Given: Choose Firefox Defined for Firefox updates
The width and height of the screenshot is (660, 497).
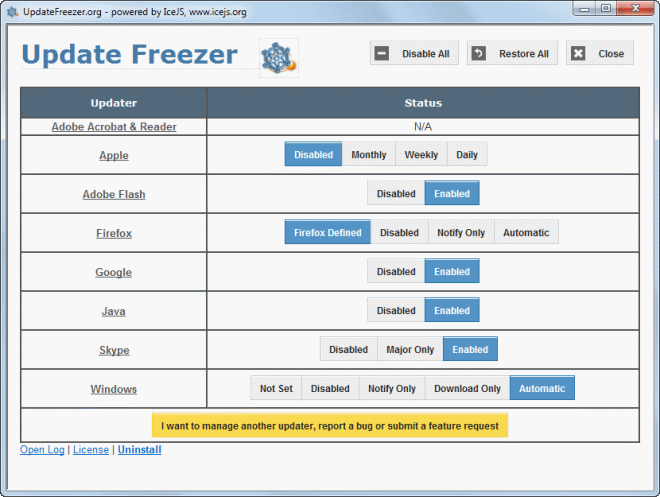Looking at the screenshot, I should coord(327,232).
